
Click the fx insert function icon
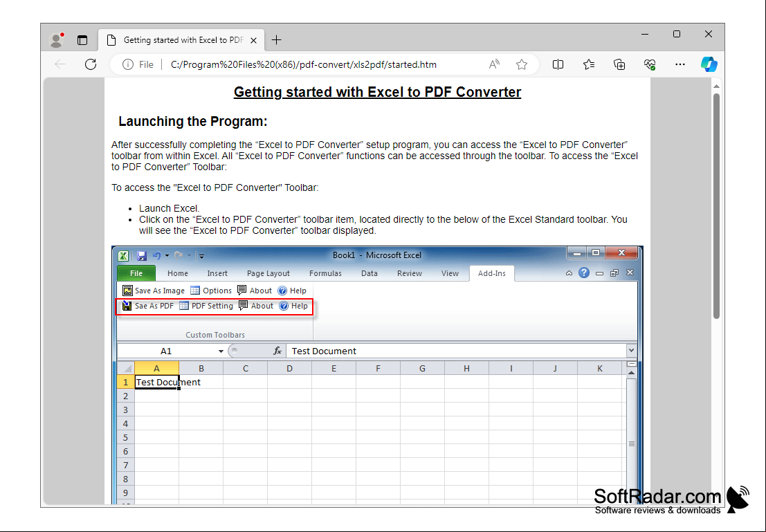tap(277, 351)
